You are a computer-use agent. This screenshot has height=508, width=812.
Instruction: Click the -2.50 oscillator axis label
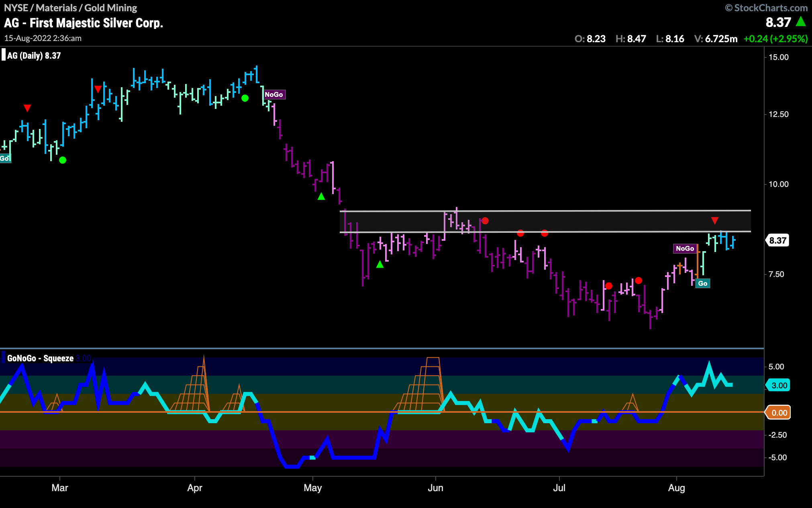click(x=777, y=435)
